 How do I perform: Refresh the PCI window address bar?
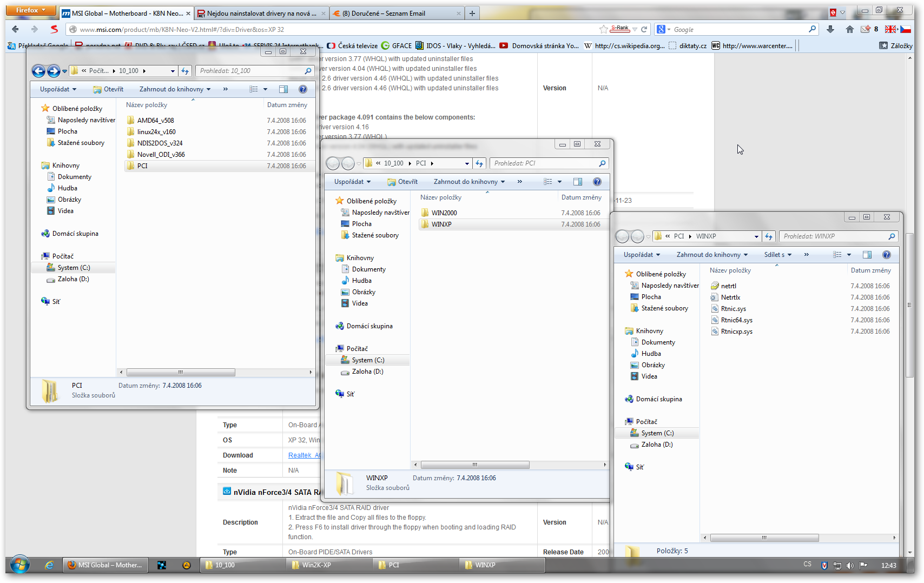[x=479, y=163]
